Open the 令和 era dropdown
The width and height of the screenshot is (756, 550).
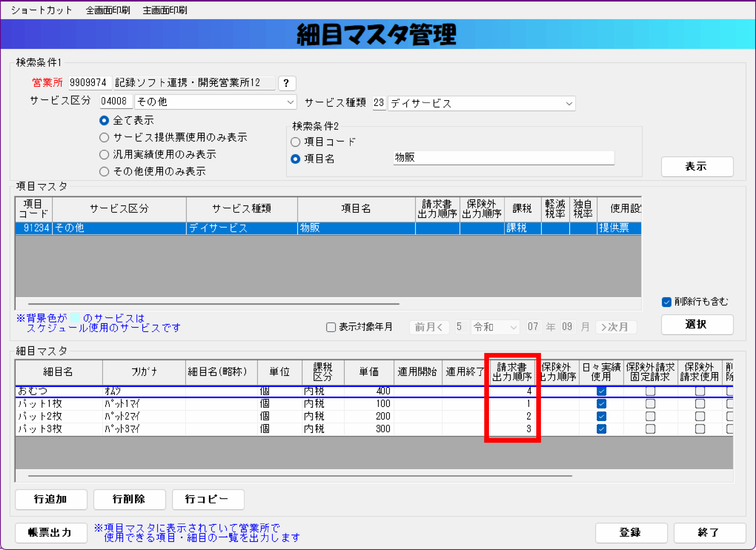tap(513, 327)
